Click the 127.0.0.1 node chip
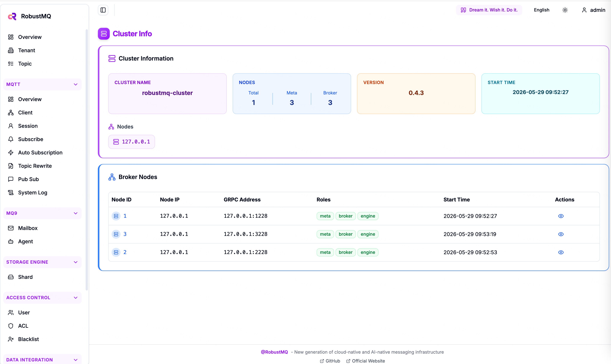 click(x=132, y=142)
